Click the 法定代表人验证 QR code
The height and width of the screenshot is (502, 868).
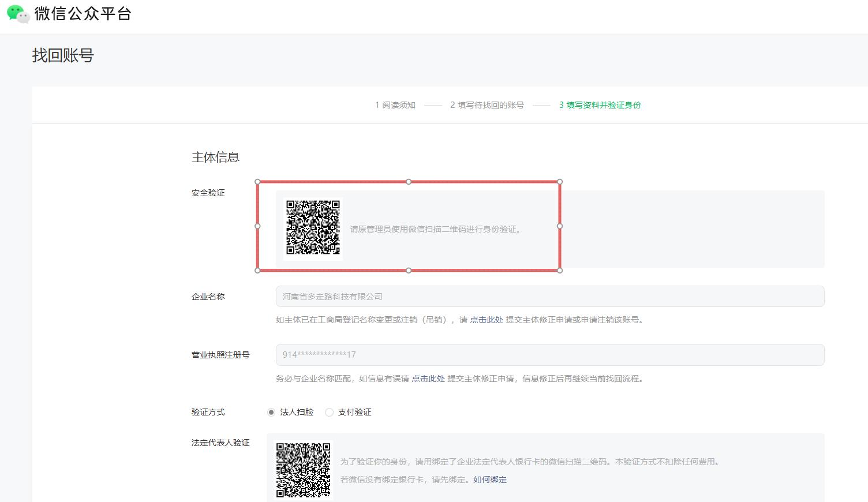coord(304,470)
